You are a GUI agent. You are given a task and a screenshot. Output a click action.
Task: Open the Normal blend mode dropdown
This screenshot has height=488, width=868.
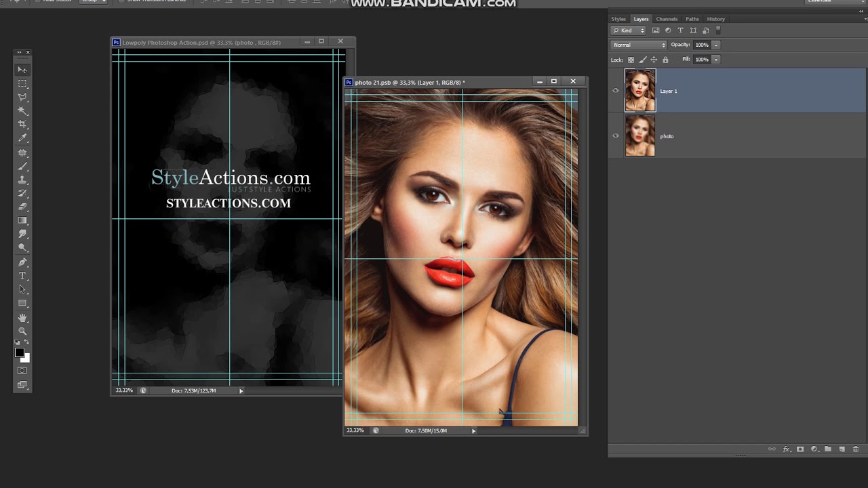pyautogui.click(x=639, y=45)
